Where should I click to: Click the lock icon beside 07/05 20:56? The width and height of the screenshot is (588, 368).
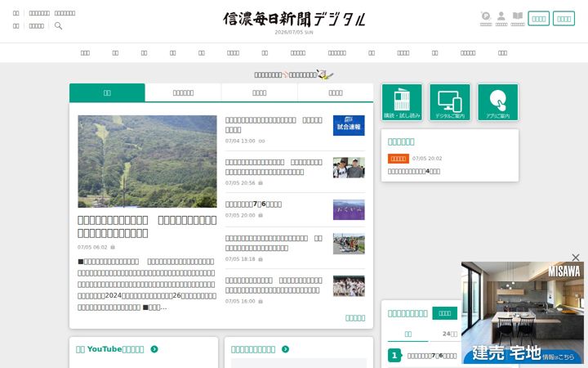tap(261, 183)
